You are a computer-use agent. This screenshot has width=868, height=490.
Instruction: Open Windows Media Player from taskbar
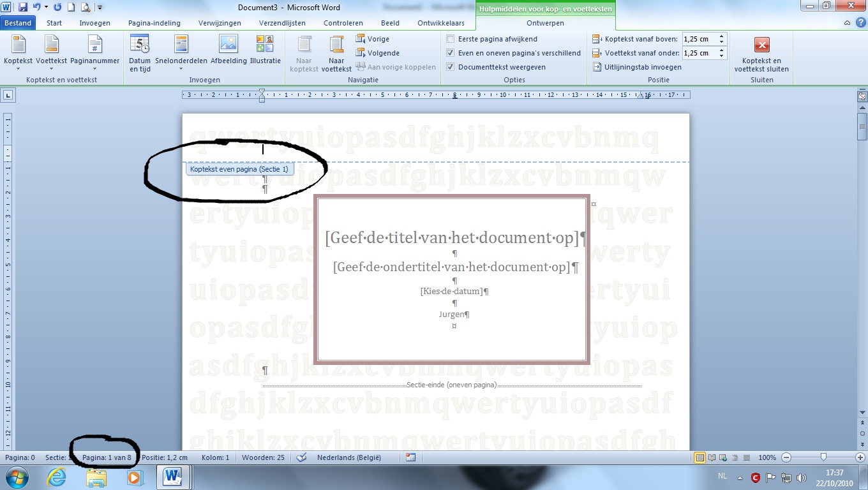click(135, 477)
